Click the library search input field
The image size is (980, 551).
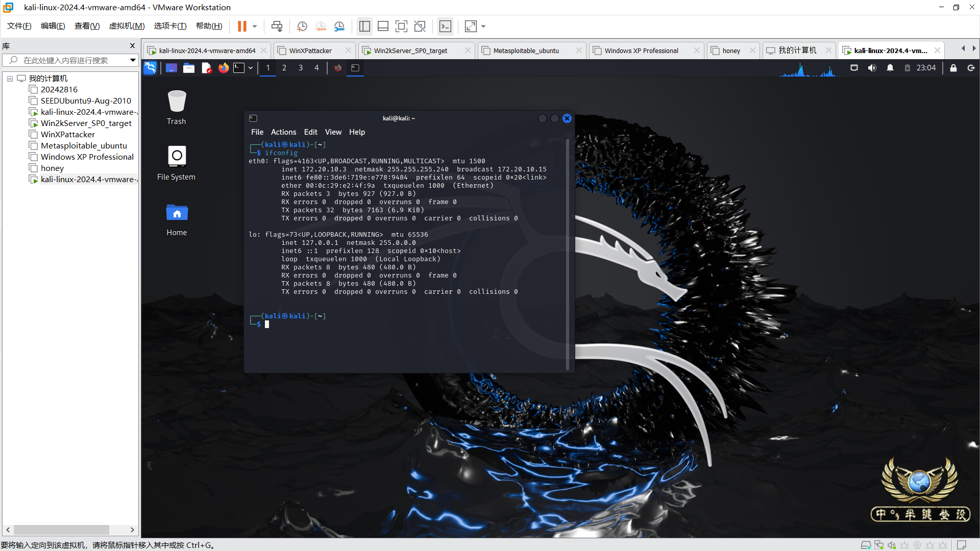point(66,60)
